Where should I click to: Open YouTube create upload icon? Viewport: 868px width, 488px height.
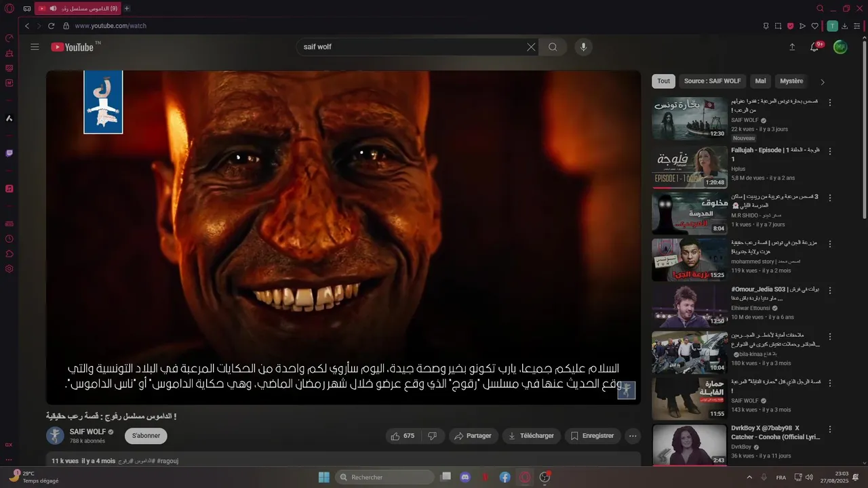pos(792,47)
